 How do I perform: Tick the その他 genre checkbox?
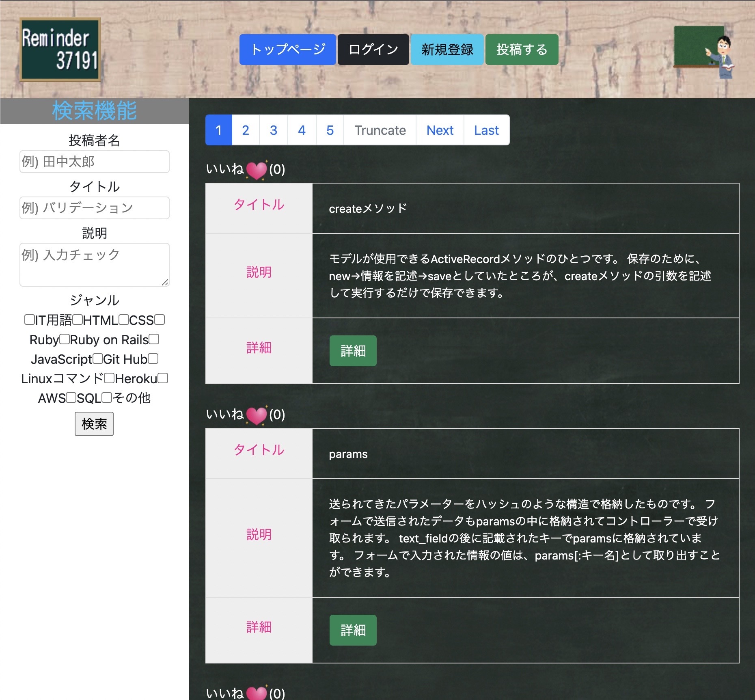(x=107, y=398)
